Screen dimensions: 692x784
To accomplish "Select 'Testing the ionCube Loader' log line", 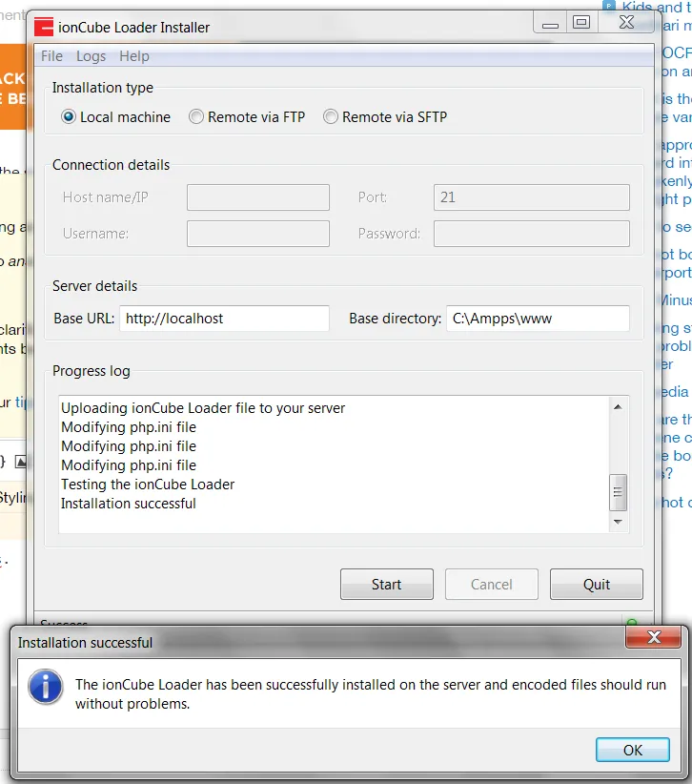I will 148,485.
